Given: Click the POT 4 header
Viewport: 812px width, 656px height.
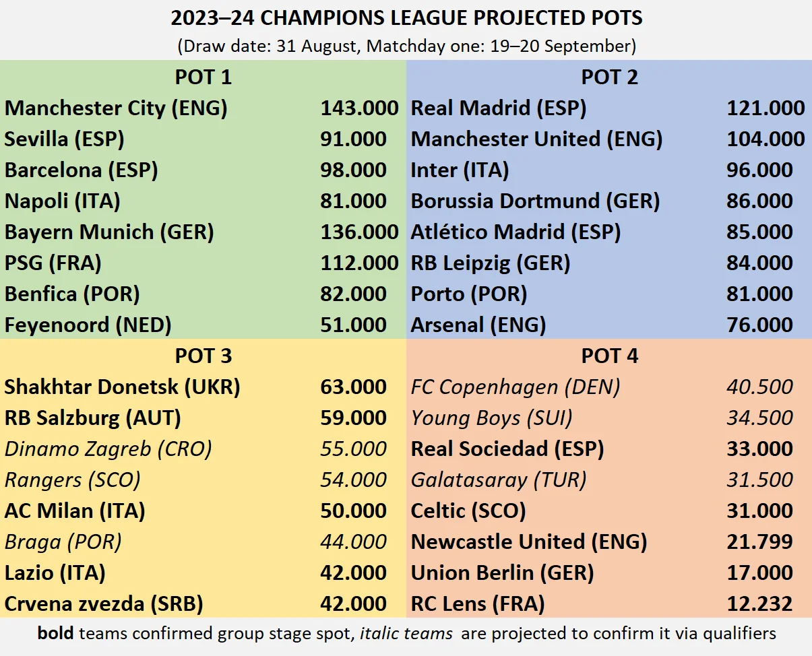Looking at the screenshot, I should click(x=609, y=356).
